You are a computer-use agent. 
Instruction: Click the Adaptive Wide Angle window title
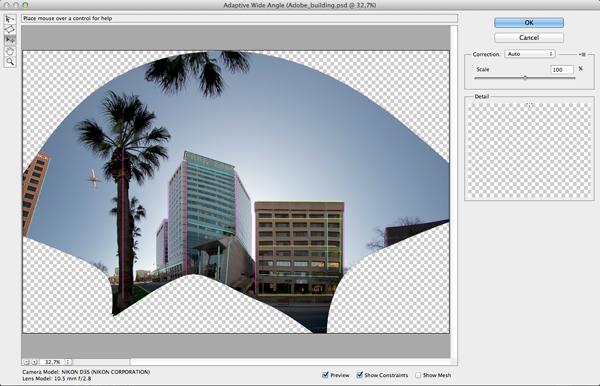coord(299,5)
